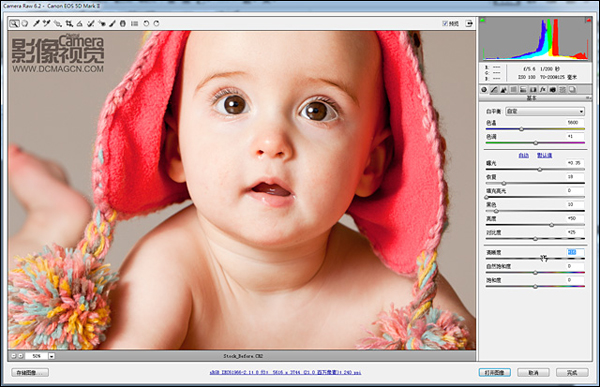Select the Adjustment Brush tool
The height and width of the screenshot is (387, 600).
(x=112, y=24)
